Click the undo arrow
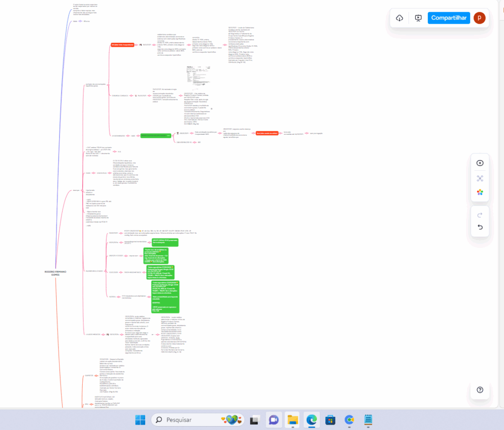Viewport: 504px width, 430px height. coord(480,227)
